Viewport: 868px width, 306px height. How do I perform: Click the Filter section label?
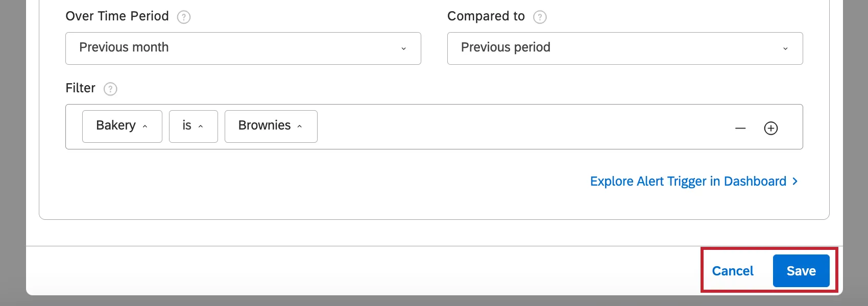[x=80, y=88]
